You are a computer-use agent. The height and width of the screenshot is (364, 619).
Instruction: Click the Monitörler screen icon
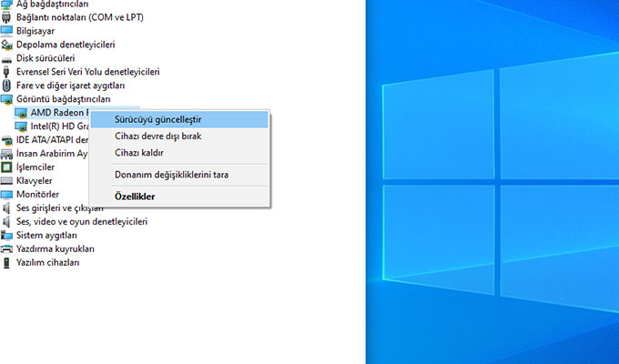coord(6,195)
